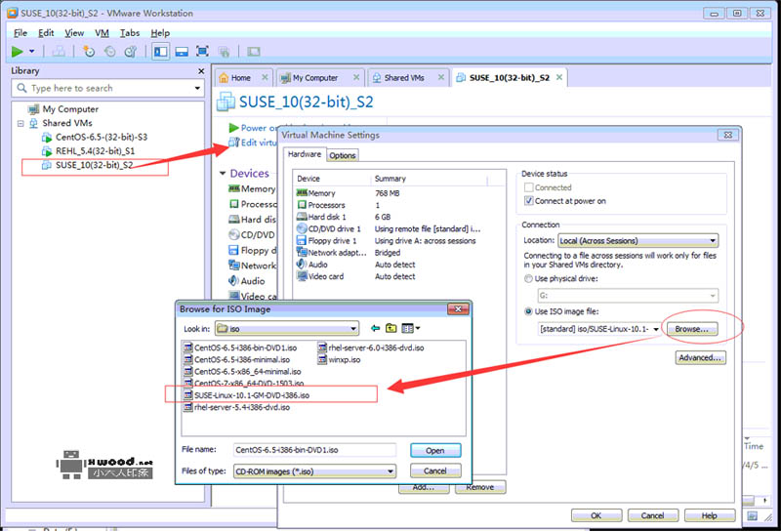Toggle the Connect at power on checkbox
Screen dimensions: 781x532
[529, 201]
